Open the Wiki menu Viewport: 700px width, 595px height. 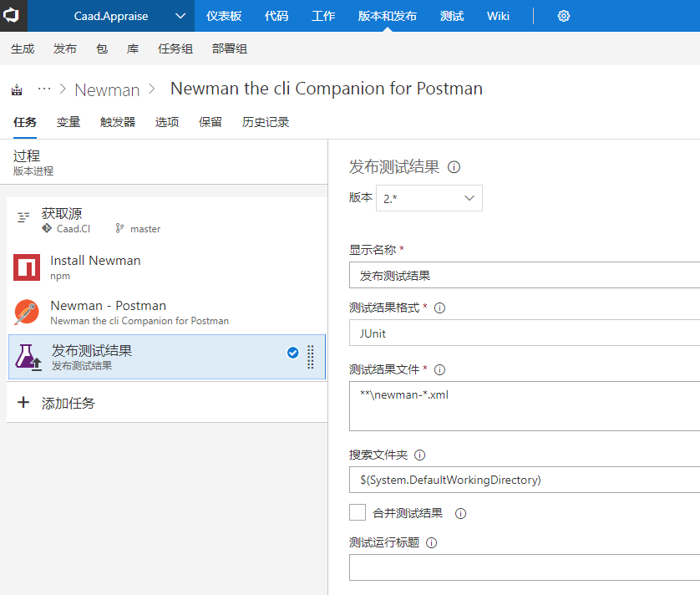pos(498,16)
